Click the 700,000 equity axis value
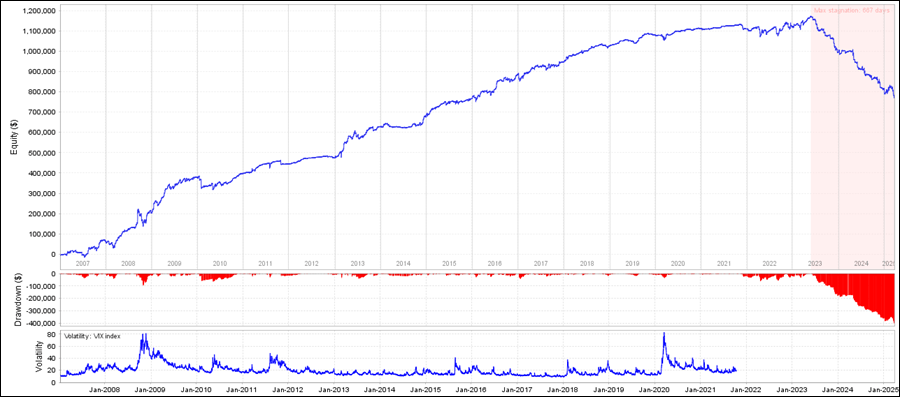The image size is (900, 397). click(42, 112)
